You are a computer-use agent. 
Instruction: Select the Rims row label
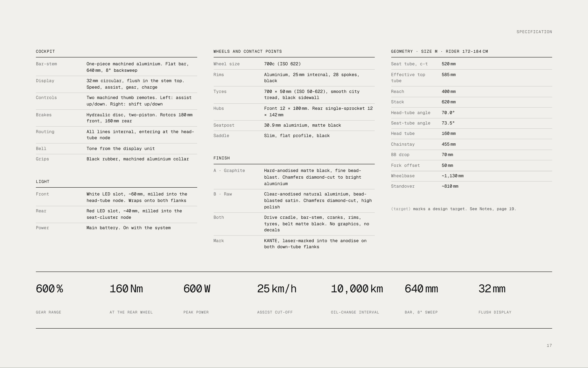coord(219,75)
